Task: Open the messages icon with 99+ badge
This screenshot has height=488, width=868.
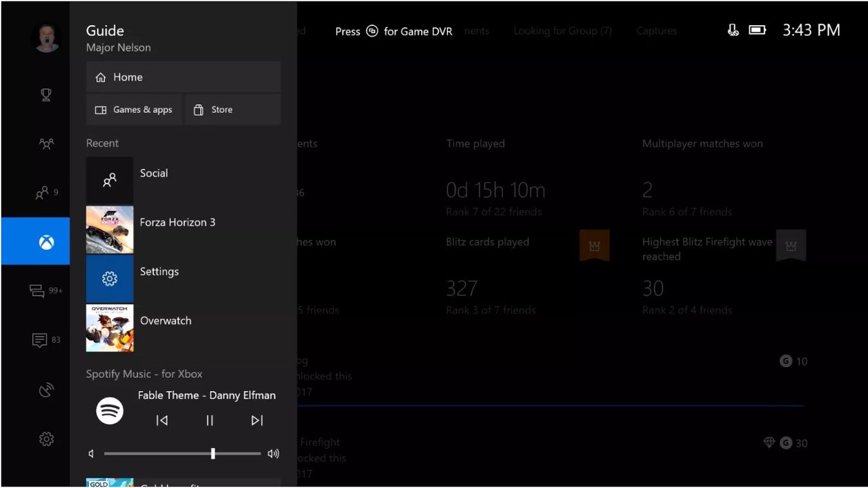Action: point(37,290)
